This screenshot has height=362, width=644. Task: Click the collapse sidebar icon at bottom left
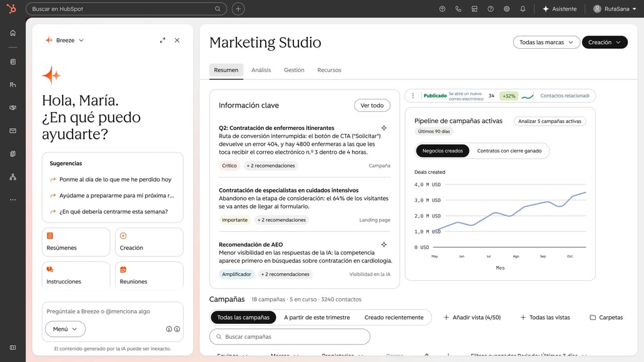click(13, 348)
